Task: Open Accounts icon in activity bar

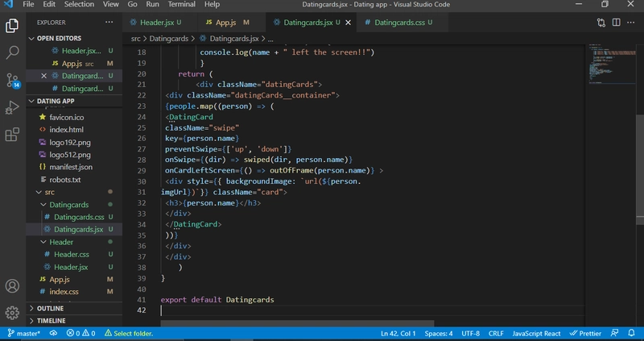Action: (12, 286)
